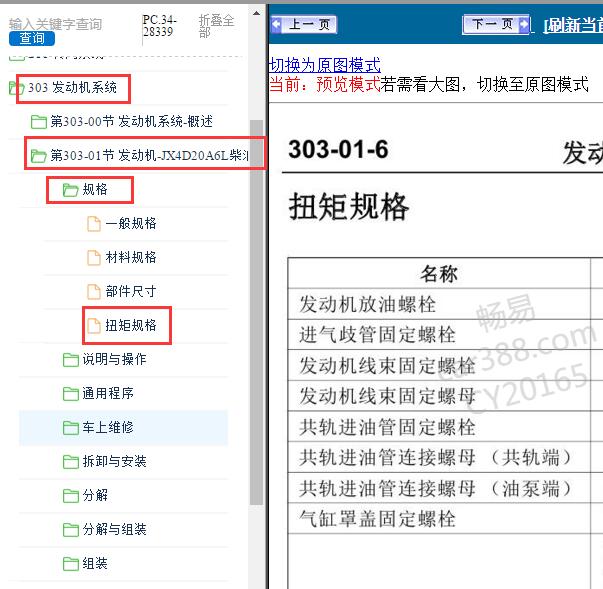This screenshot has height=589, width=603.
Task: Select 共轨进油管连接螺母（油泵端） row
Action: (439, 488)
